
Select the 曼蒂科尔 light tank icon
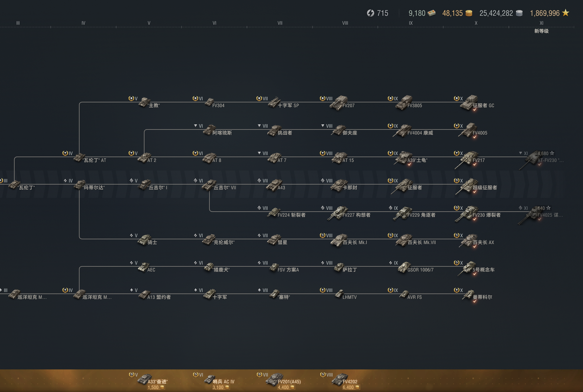pyautogui.click(x=469, y=295)
